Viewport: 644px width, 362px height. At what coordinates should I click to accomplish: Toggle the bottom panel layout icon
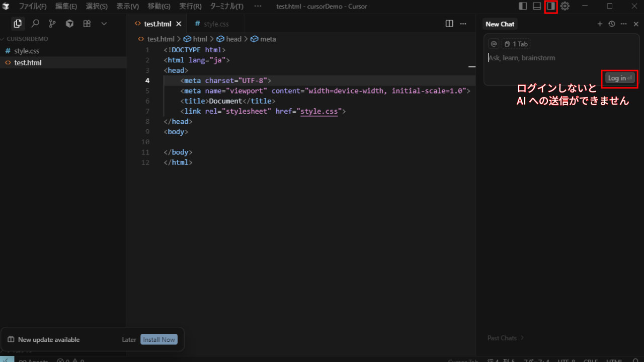(537, 6)
